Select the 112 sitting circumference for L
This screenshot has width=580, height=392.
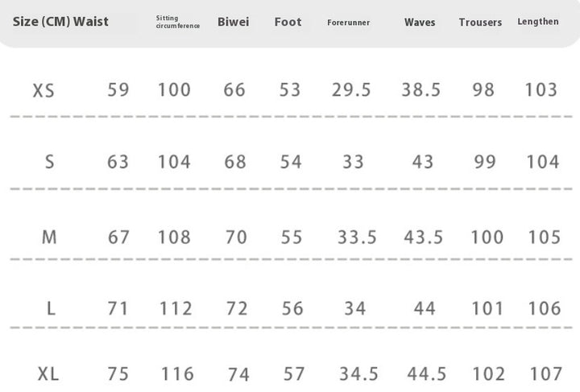coord(176,308)
